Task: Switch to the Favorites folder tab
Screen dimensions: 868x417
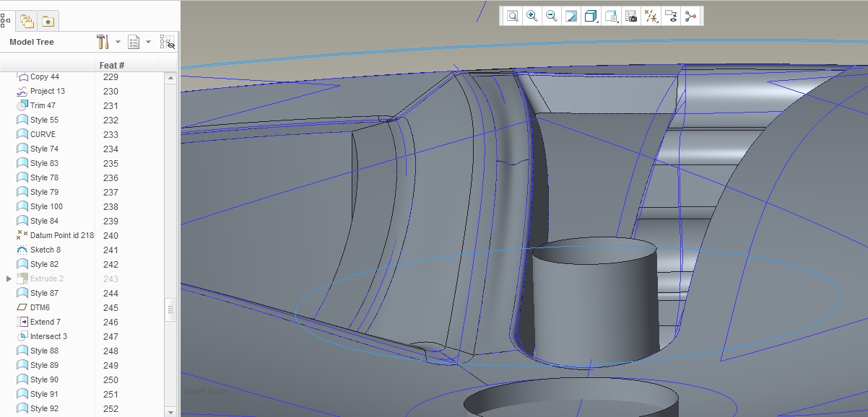Action: click(48, 21)
